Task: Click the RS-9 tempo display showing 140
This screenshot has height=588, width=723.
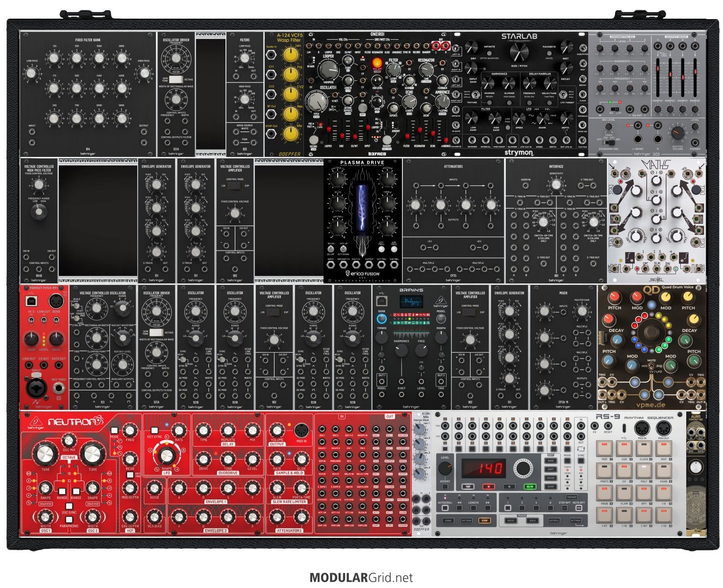Action: coord(484,468)
